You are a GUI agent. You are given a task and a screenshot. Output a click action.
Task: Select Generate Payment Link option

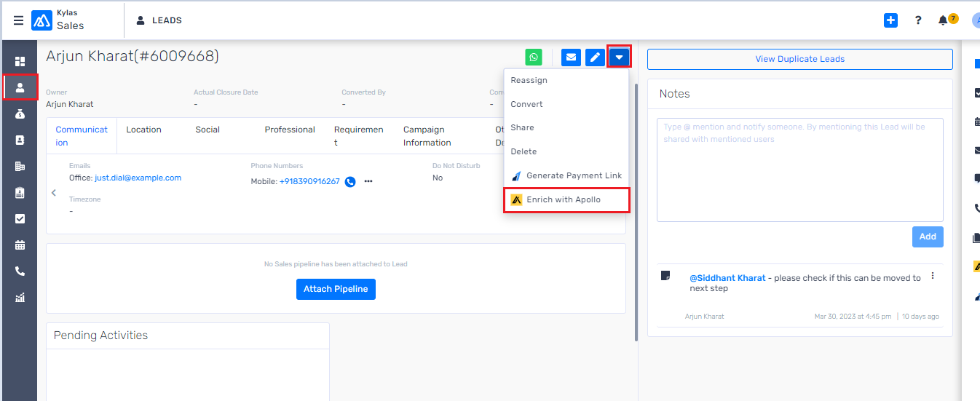566,175
